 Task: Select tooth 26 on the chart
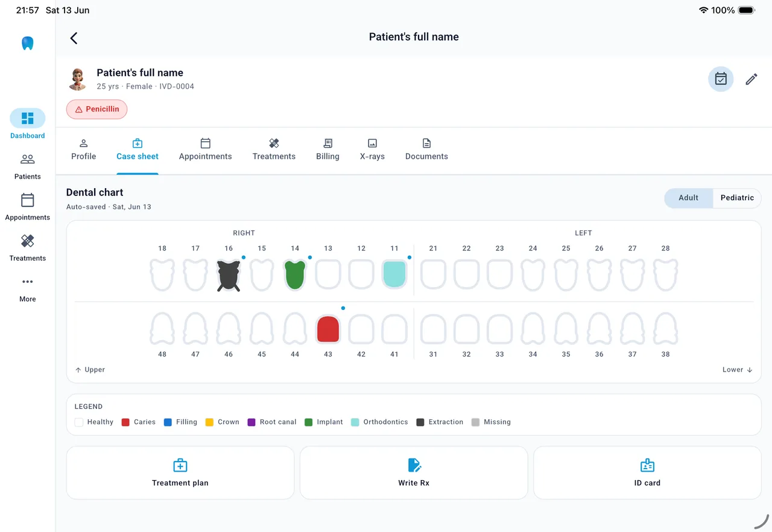click(599, 275)
